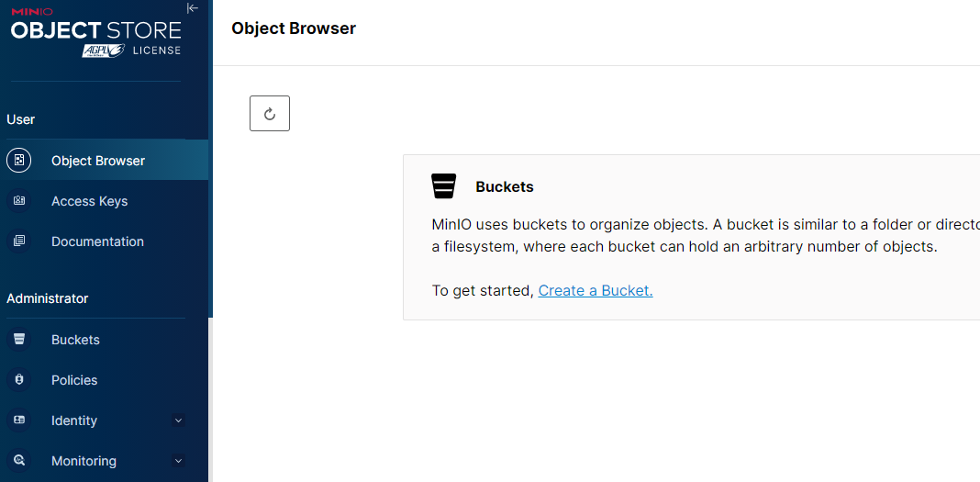The image size is (980, 482).
Task: Go to Policies in Administrator section
Action: [x=74, y=380]
